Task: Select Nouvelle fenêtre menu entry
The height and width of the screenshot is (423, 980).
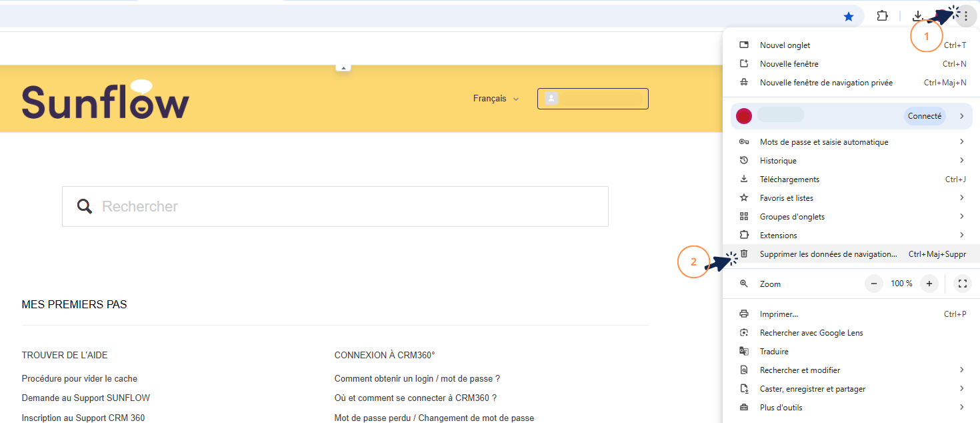Action: point(851,63)
